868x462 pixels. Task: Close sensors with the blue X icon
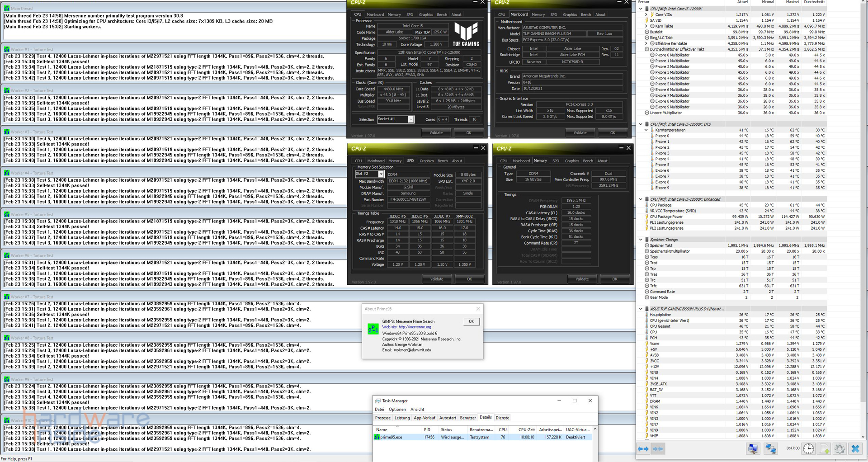[855, 448]
